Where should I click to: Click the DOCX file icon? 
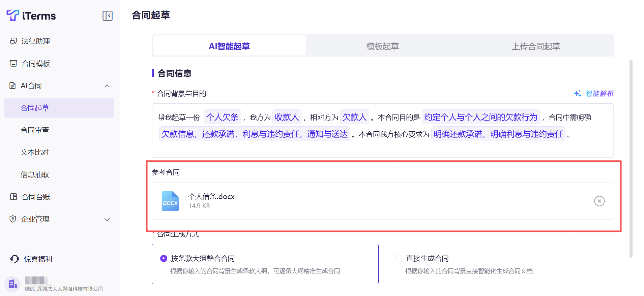point(170,201)
